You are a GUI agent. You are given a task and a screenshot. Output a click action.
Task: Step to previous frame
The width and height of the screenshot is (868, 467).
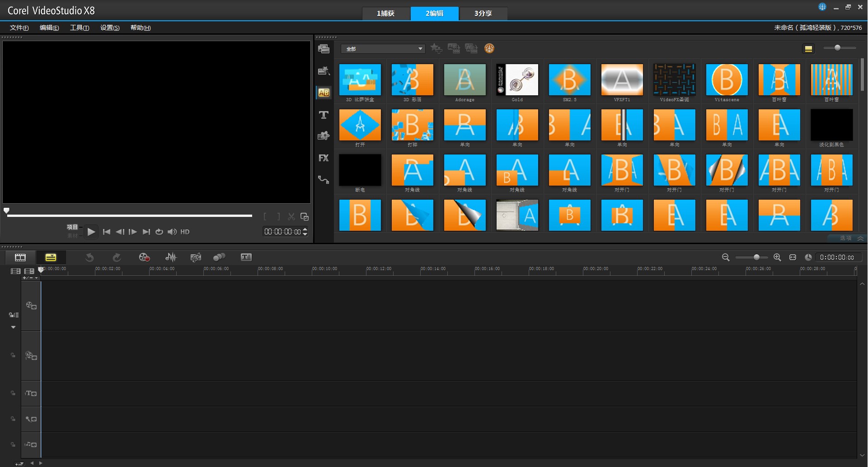click(x=120, y=232)
